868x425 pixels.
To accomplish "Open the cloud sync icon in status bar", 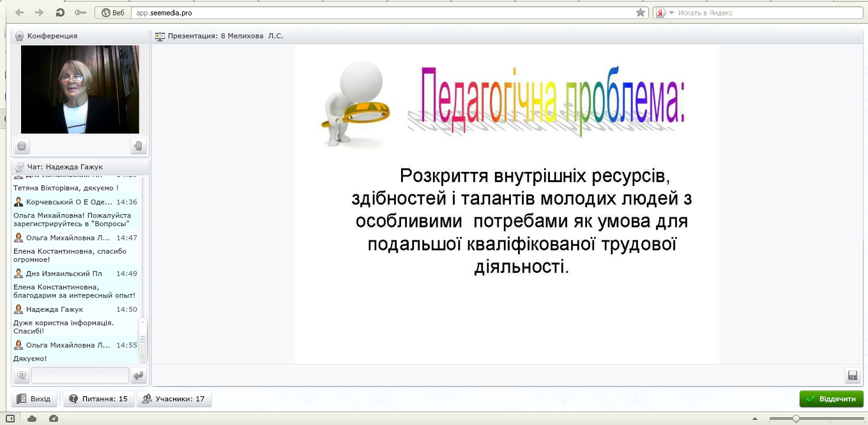I will [x=32, y=418].
